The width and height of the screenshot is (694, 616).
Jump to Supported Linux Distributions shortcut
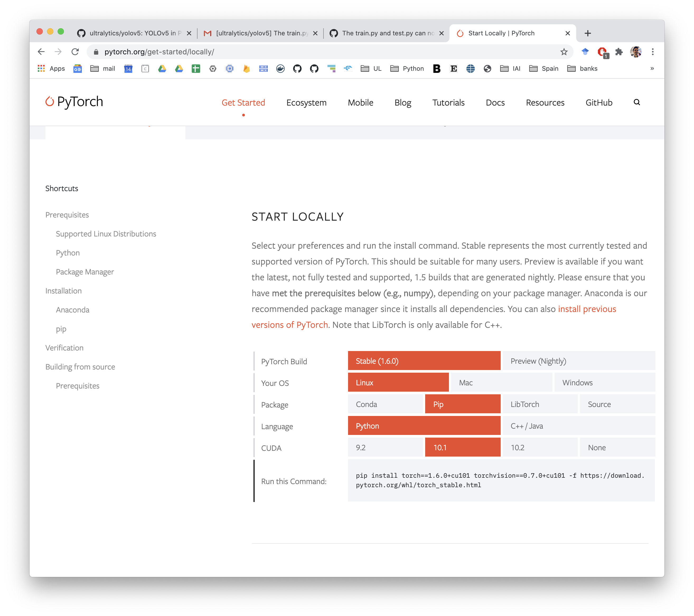(106, 234)
